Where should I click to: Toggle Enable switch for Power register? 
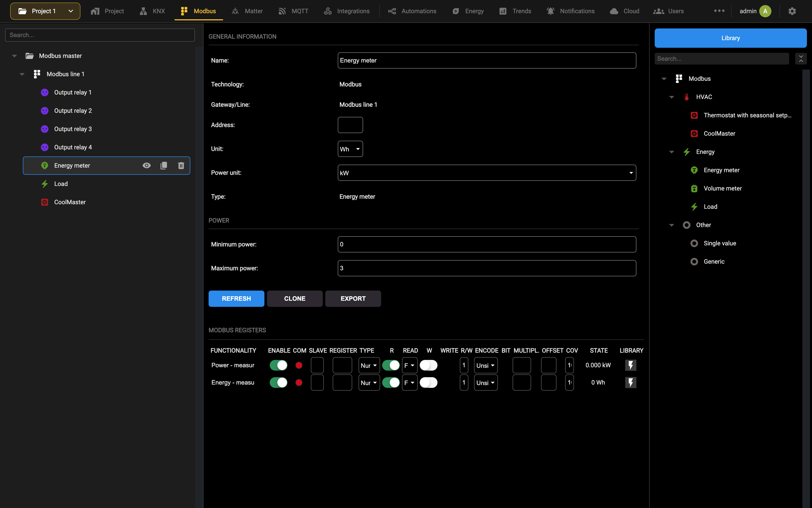(x=279, y=365)
